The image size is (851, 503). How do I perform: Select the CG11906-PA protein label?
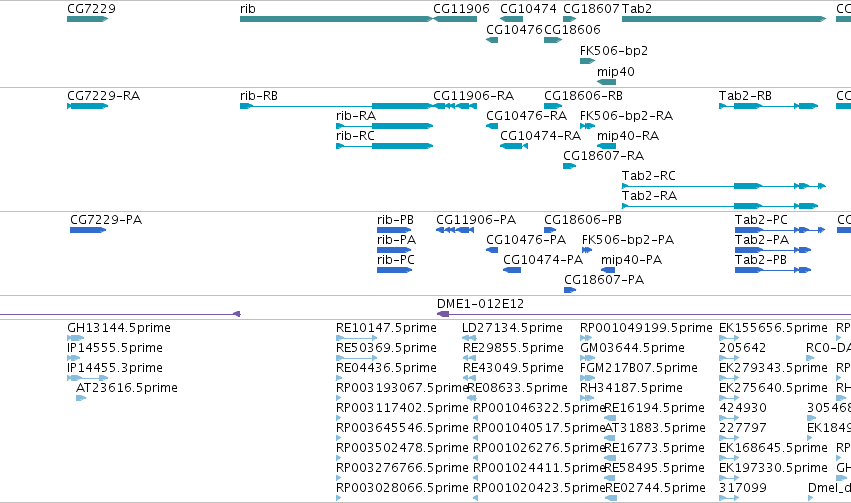tap(476, 220)
